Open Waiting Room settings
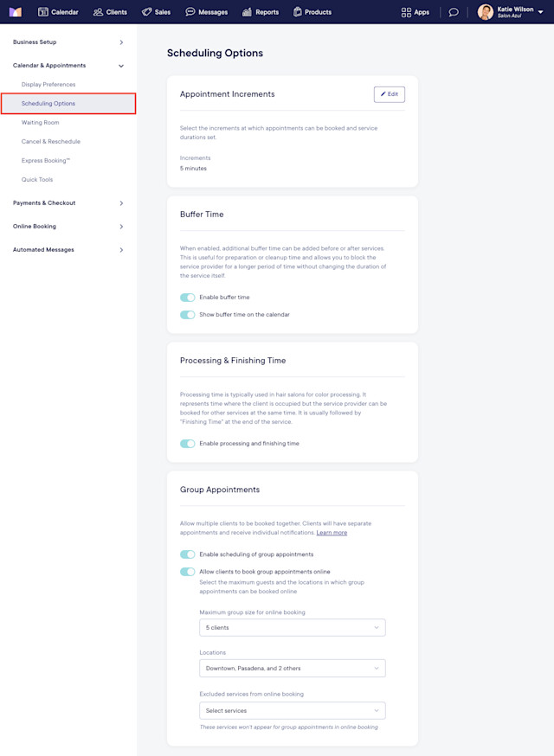Viewport: 554px width, 756px height. [x=40, y=123]
